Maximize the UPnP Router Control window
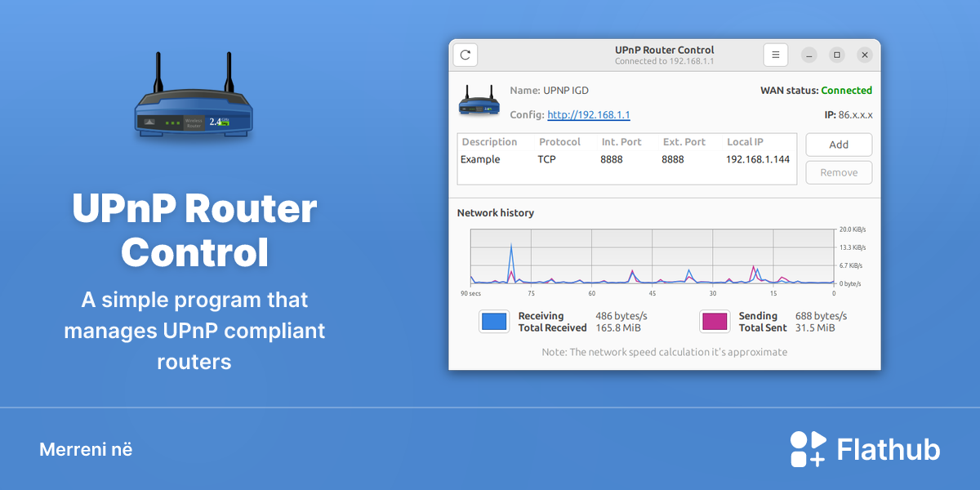 pos(836,55)
